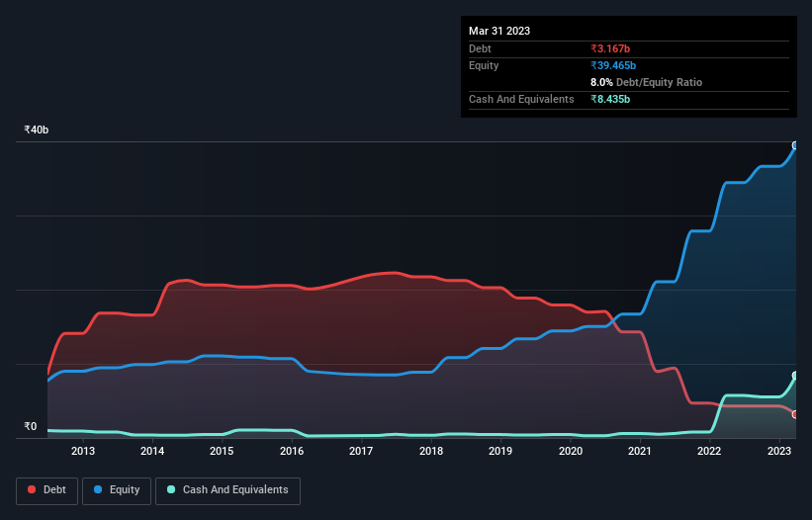
Task: Click the ₹8.435b cash value
Action: (x=610, y=99)
